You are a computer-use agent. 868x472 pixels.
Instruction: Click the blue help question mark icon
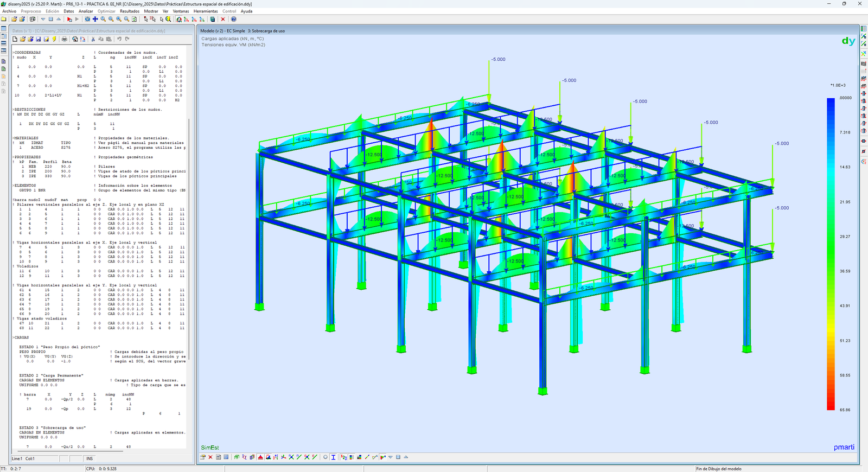(234, 19)
